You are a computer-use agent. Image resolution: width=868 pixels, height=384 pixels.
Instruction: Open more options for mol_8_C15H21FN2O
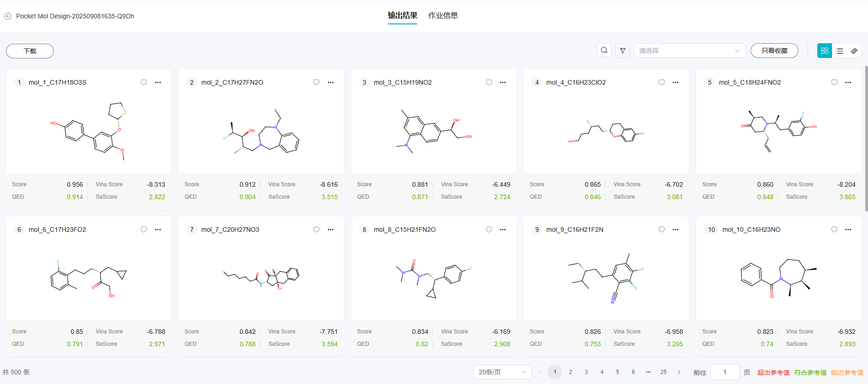503,229
